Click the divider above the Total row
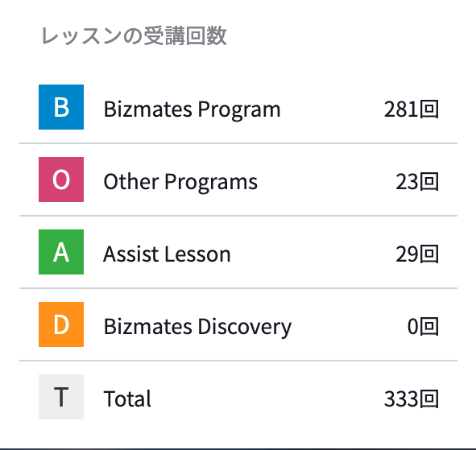This screenshot has height=450, width=476. click(238, 361)
